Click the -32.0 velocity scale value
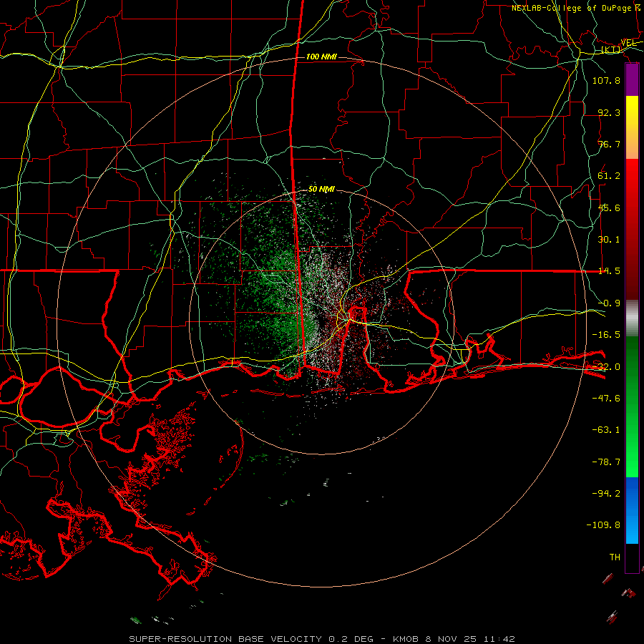644x644 pixels. pyautogui.click(x=606, y=367)
